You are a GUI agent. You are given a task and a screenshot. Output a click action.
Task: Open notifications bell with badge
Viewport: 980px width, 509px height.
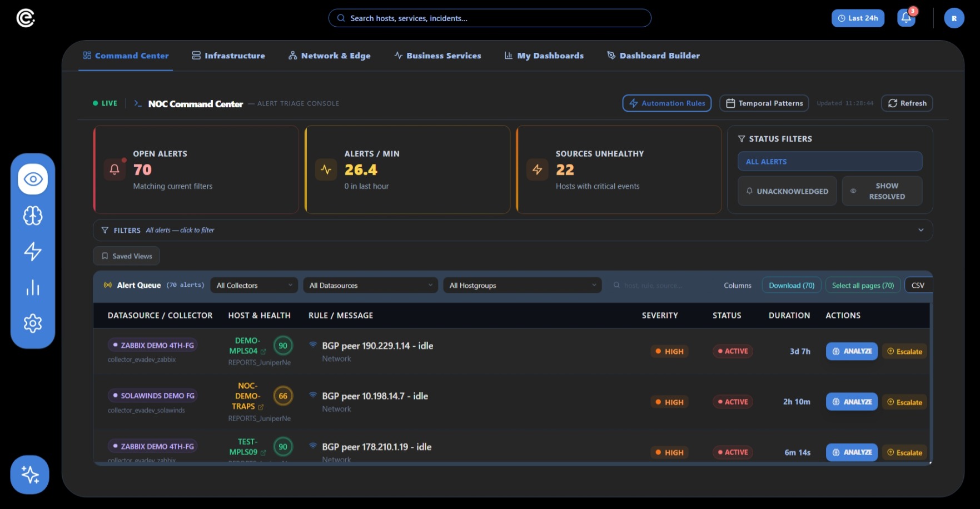[x=907, y=18]
